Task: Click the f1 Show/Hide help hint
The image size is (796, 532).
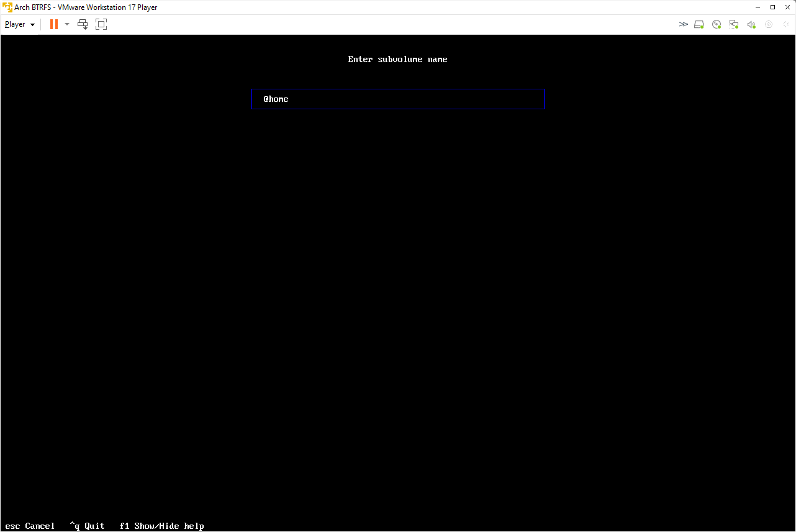Action: 161,526
